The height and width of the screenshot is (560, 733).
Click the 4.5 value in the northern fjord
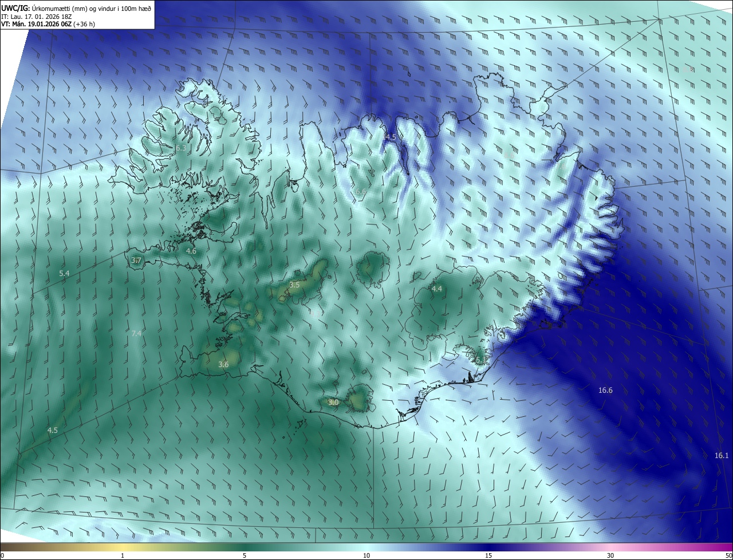[x=391, y=137]
